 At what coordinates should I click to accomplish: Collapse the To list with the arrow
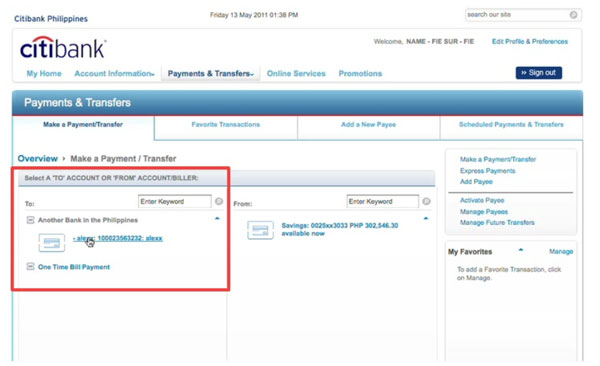[217, 219]
